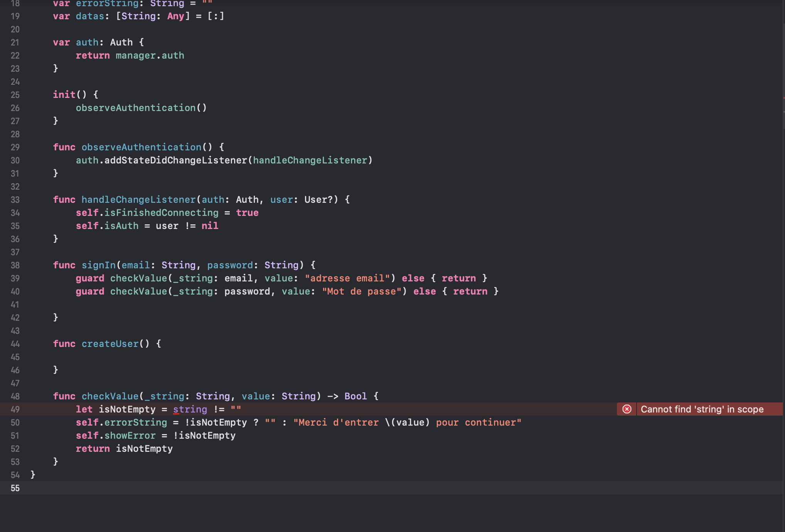Click the Auth type on line 21
Screen dimensions: 785x532
[121, 42]
